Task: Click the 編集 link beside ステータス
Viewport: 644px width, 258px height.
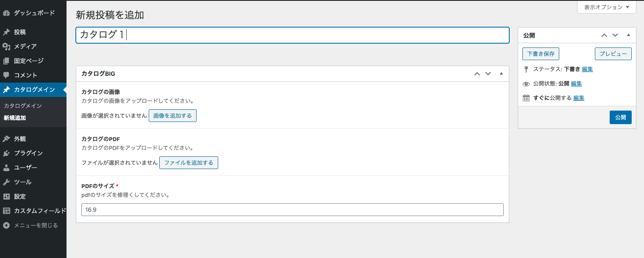Action: click(x=587, y=69)
